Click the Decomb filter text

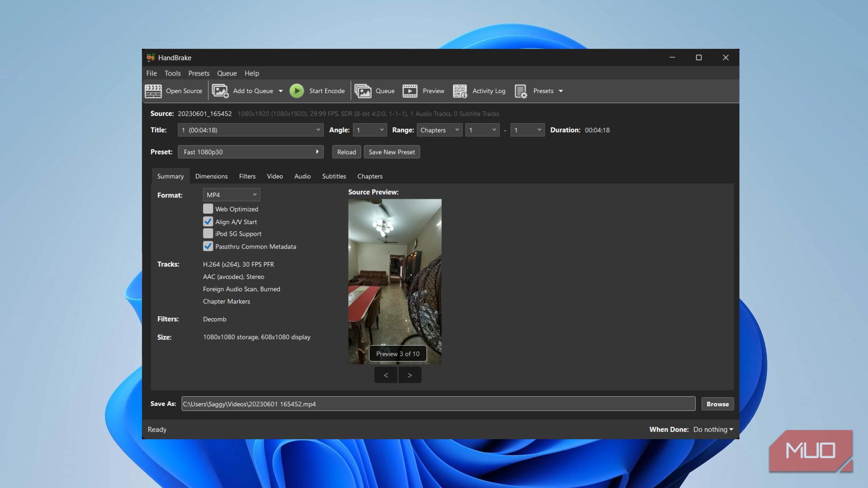(215, 319)
